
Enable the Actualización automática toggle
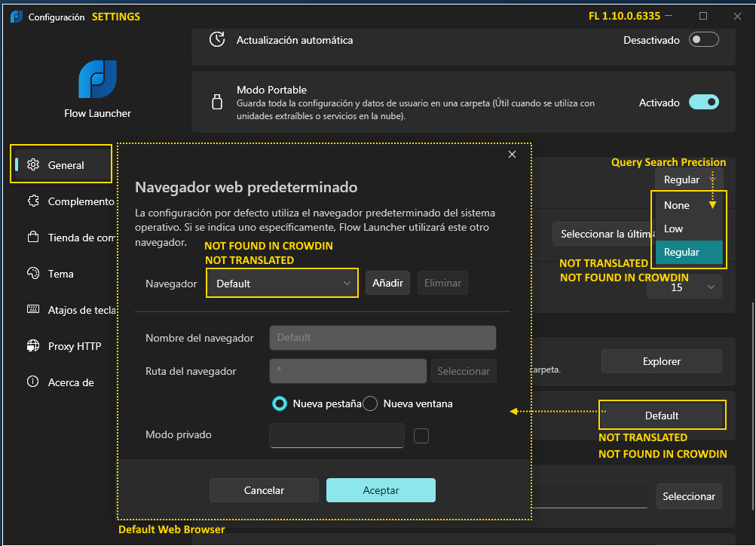[703, 38]
